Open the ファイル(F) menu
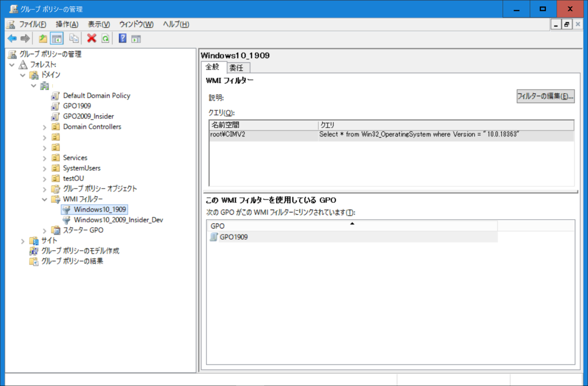Viewport: 588px width, 386px height. [33, 25]
